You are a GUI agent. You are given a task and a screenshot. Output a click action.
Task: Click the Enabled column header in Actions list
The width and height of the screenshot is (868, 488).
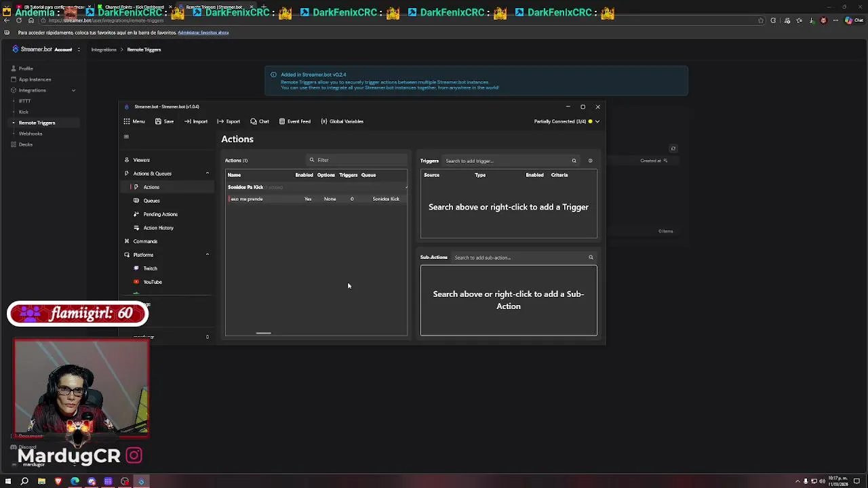tap(304, 175)
